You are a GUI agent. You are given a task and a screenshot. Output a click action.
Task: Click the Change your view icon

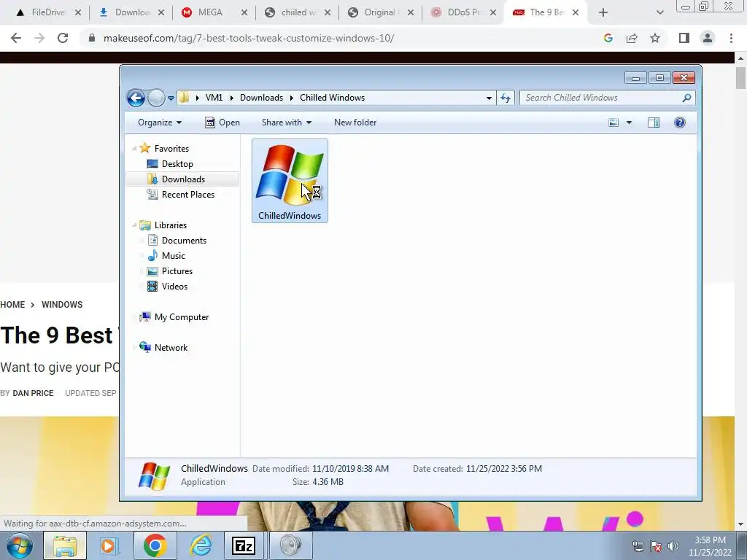(x=614, y=122)
